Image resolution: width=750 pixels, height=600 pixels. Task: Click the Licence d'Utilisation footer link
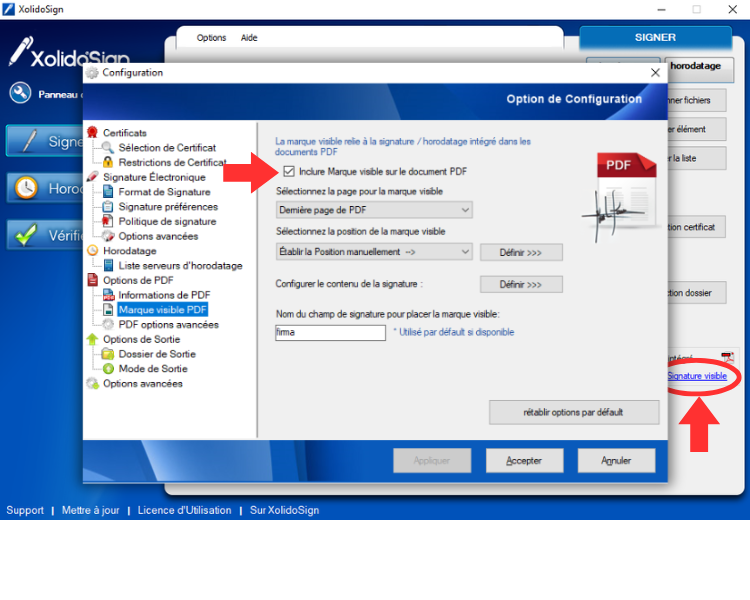point(185,511)
